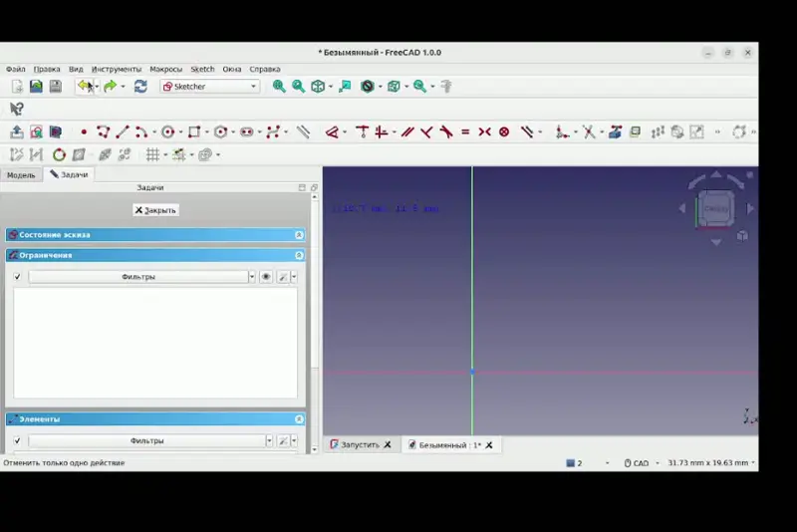Select the Arc tool
This screenshot has height=532, width=797.
pyautogui.click(x=141, y=133)
